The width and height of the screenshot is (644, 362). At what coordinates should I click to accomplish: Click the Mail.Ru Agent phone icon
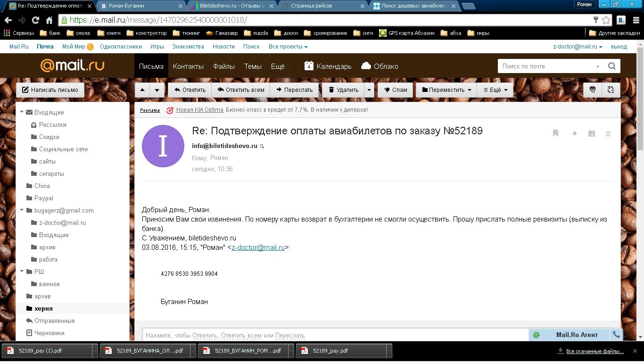616,335
